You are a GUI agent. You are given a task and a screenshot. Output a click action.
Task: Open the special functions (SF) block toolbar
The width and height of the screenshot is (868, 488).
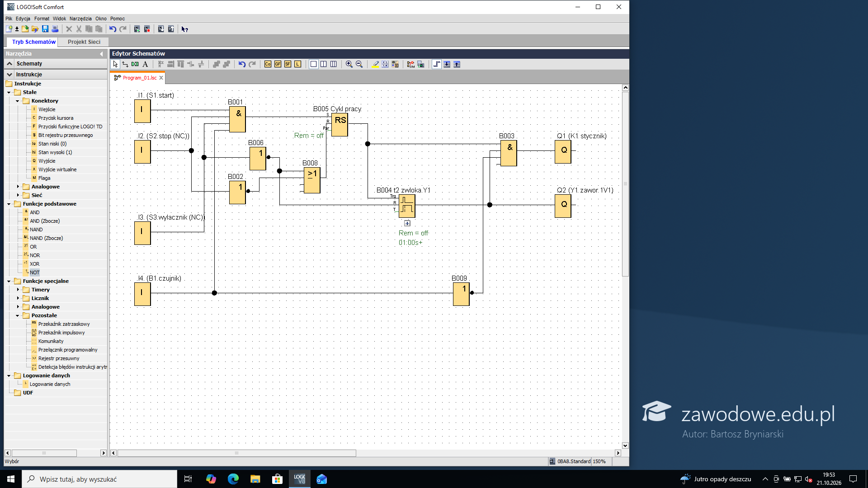288,64
